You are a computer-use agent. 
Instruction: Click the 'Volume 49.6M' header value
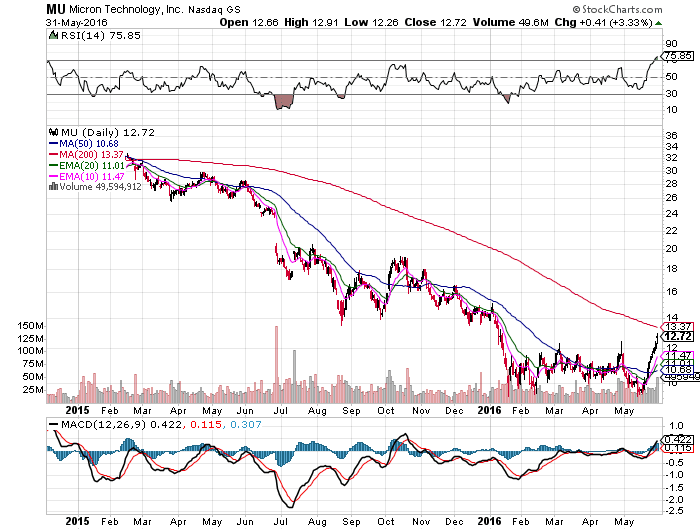tap(511, 22)
